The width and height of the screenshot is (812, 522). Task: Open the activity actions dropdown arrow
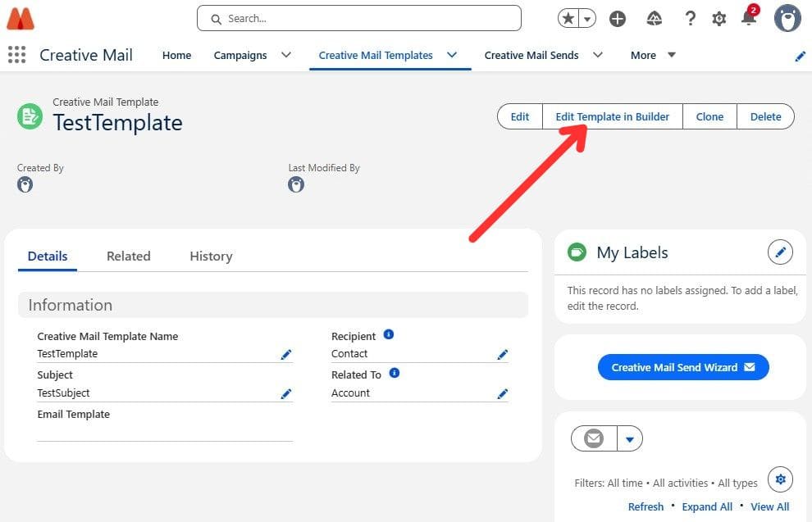point(630,438)
